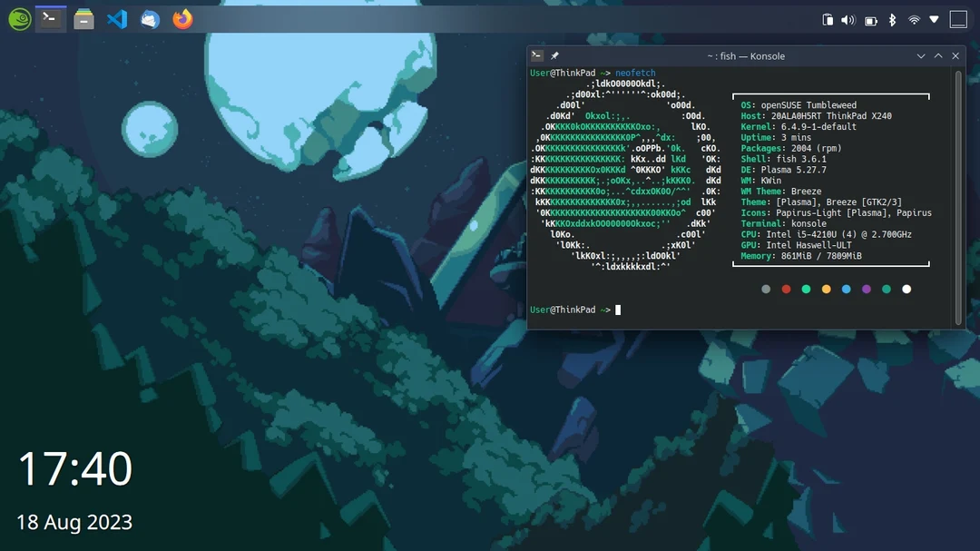Open the clipboard manager tray icon
This screenshot has height=551, width=980.
[828, 18]
